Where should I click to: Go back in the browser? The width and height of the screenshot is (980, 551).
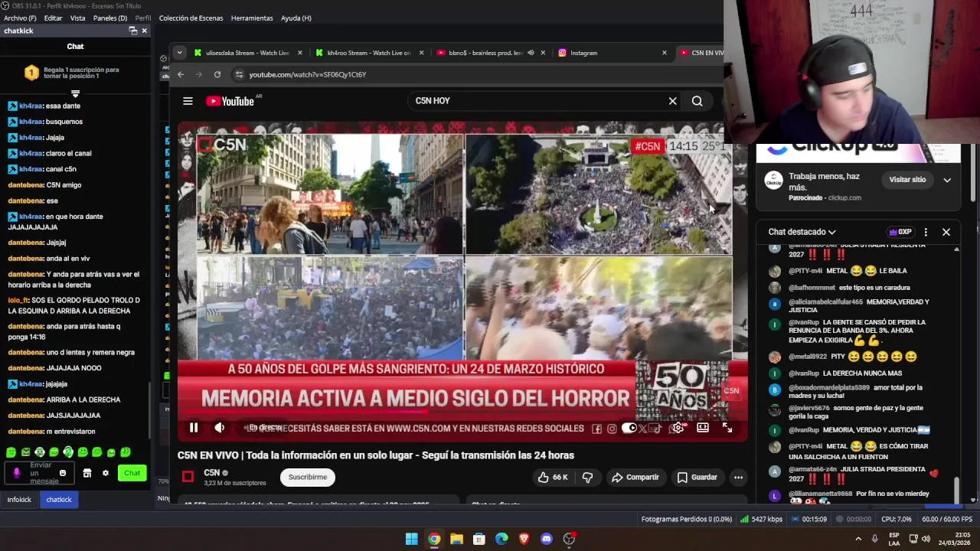pyautogui.click(x=181, y=74)
